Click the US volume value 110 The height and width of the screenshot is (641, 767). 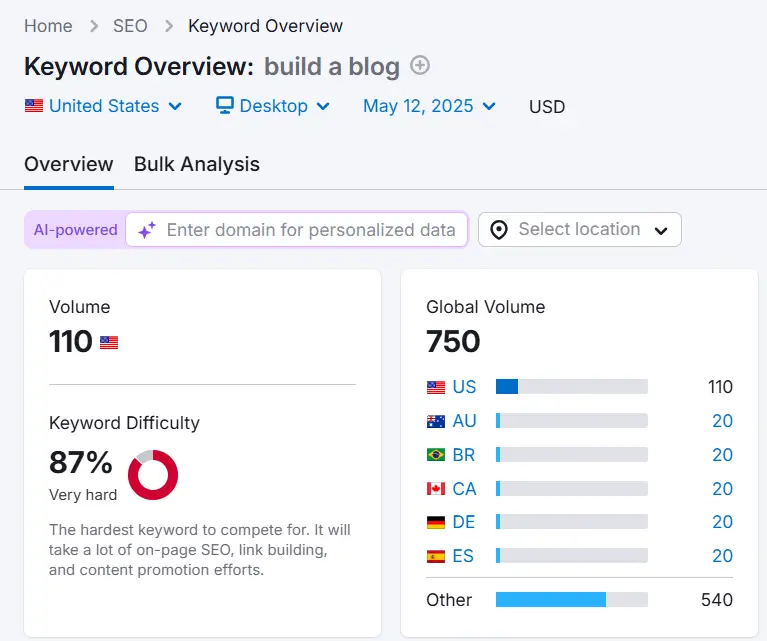[x=720, y=387]
